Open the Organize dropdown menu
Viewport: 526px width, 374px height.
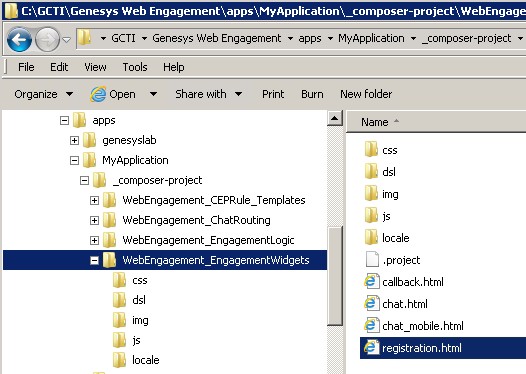pos(43,94)
